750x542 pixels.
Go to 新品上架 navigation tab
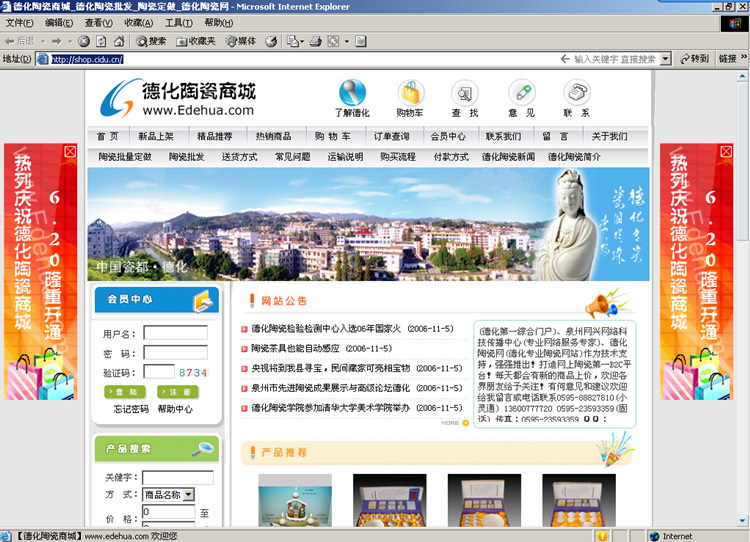[x=156, y=136]
